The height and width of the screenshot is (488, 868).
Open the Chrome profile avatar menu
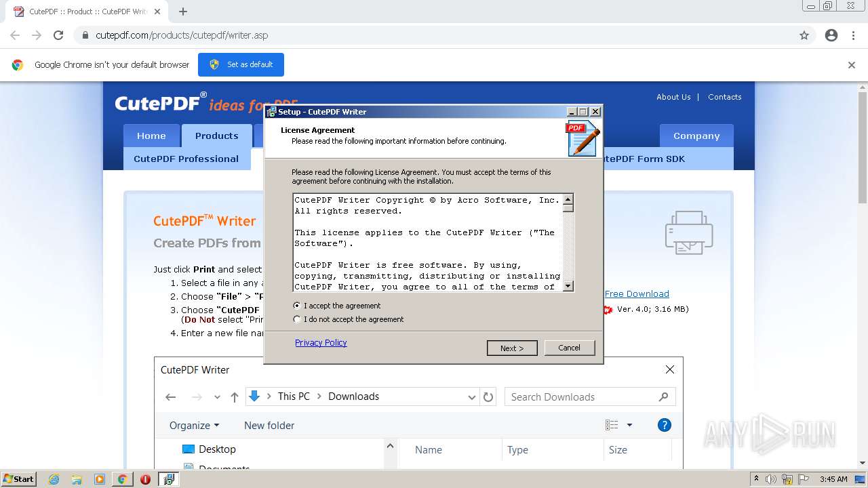[x=831, y=35]
